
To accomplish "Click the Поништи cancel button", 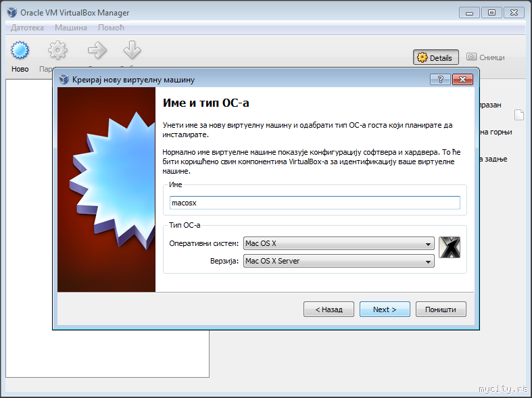I will point(441,309).
